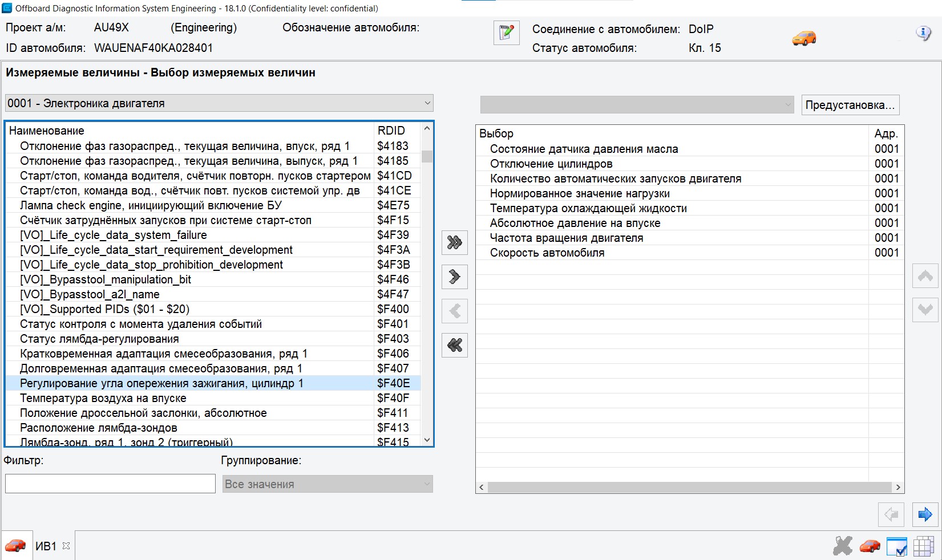Open the empty preset dropdown beside Предустановка
Screen dimensions: 942x560
(x=637, y=105)
